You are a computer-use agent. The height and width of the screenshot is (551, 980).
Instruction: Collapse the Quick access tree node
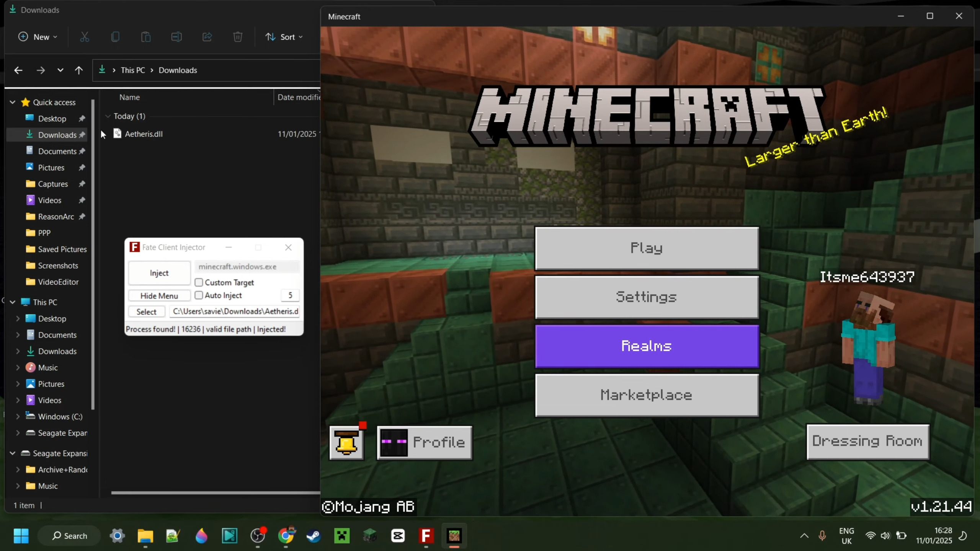(13, 102)
